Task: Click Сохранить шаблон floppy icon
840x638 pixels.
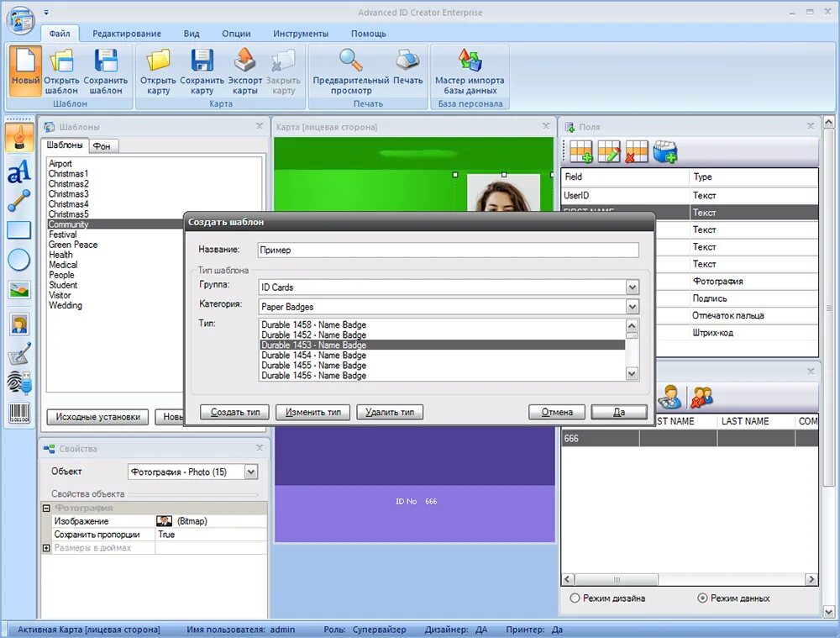Action: coord(106,71)
